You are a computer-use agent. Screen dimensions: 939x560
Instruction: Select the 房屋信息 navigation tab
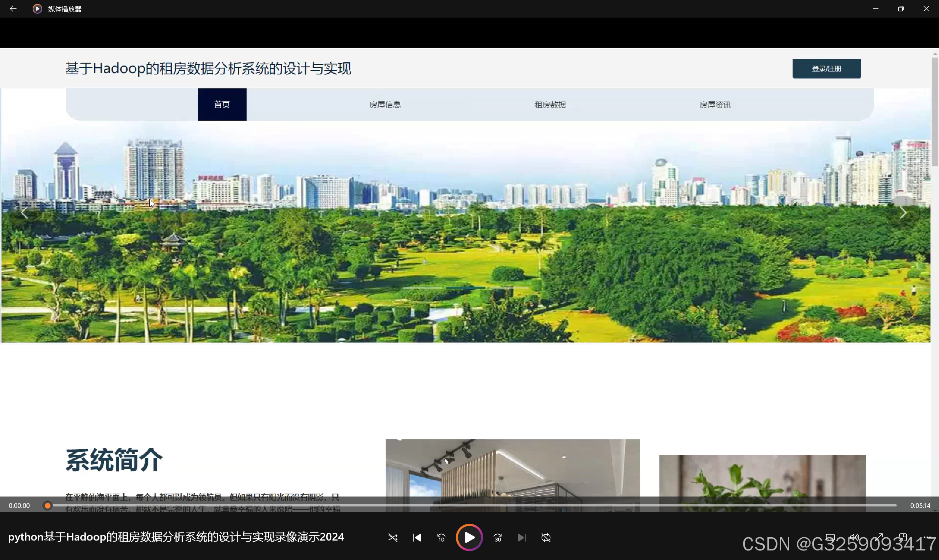(385, 105)
